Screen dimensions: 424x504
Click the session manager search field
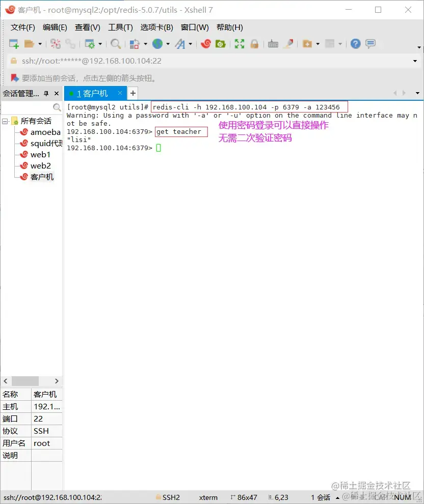click(28, 107)
